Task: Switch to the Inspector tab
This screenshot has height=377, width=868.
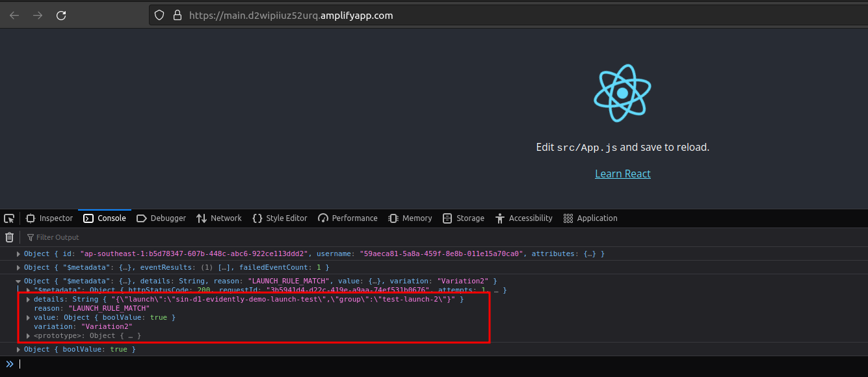Action: (x=49, y=218)
